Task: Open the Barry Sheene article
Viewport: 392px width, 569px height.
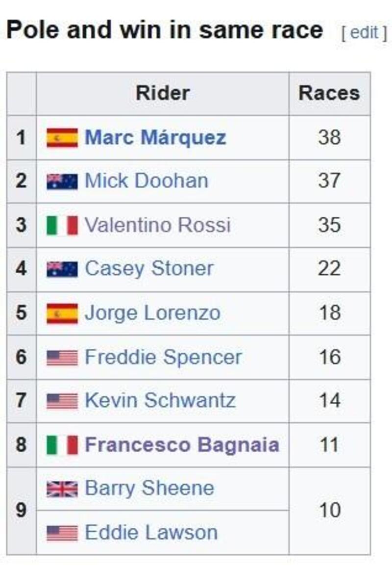Action: [149, 489]
